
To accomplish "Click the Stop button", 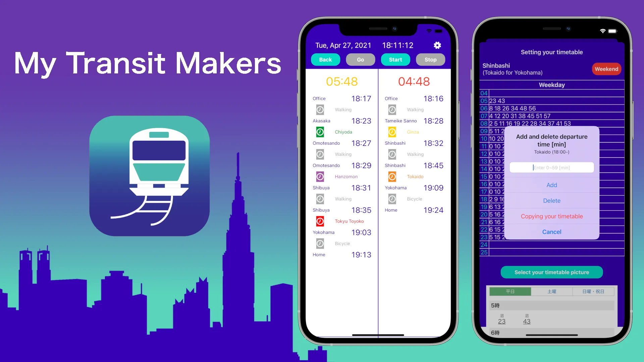I will tap(430, 59).
